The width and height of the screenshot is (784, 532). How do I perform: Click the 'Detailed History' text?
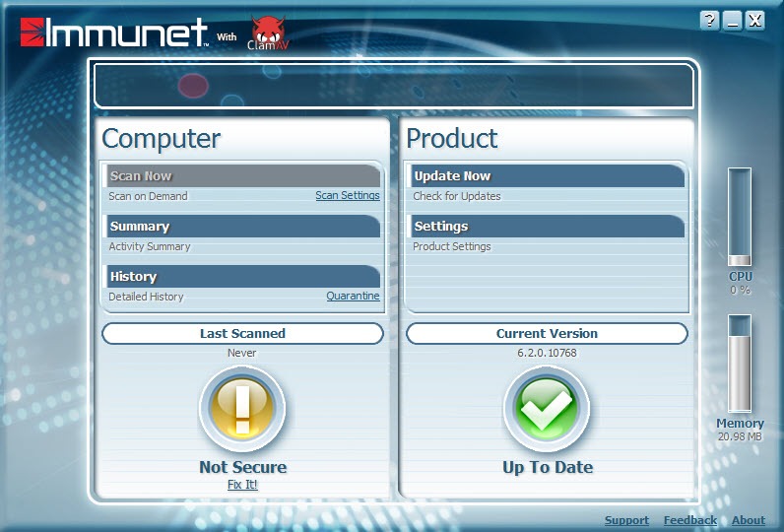click(x=146, y=297)
